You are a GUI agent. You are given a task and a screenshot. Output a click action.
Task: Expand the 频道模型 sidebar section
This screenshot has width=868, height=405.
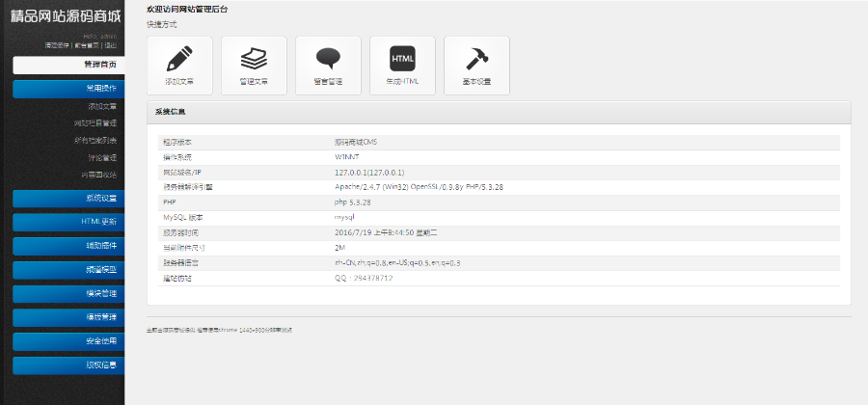(69, 270)
